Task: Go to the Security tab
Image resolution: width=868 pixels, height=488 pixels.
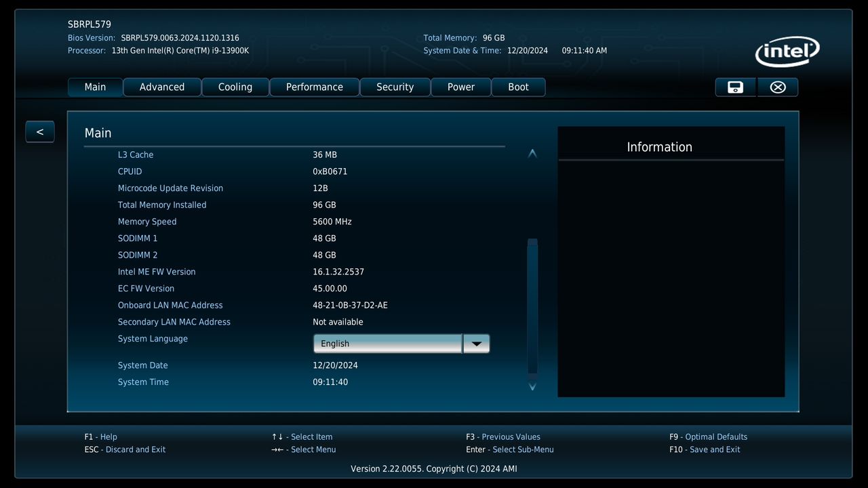Action: [x=395, y=87]
